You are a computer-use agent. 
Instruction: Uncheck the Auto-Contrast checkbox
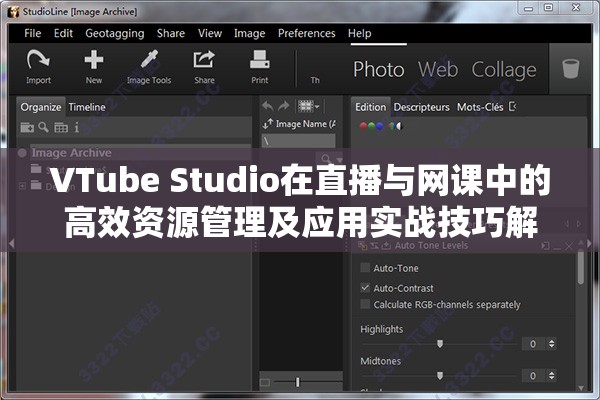(365, 287)
